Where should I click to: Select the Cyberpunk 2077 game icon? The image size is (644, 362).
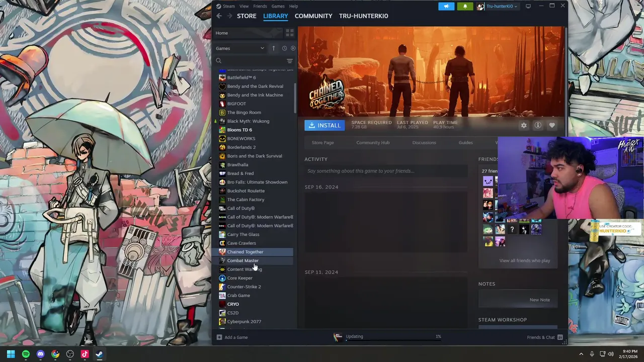click(222, 321)
